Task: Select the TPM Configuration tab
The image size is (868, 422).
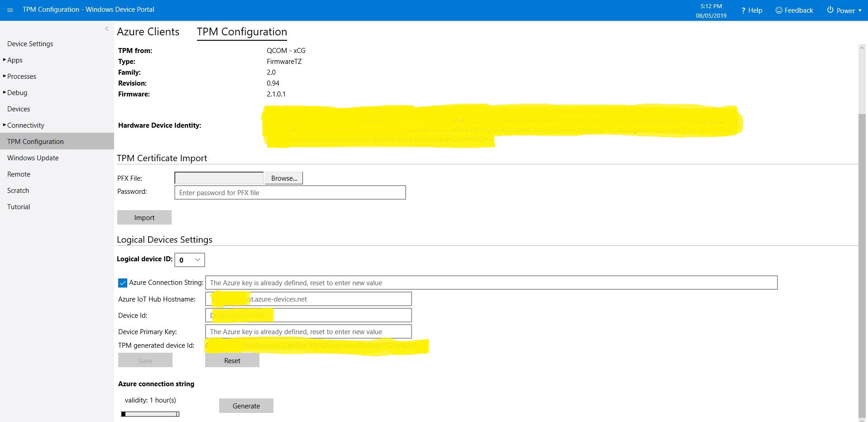Action: coord(242,32)
